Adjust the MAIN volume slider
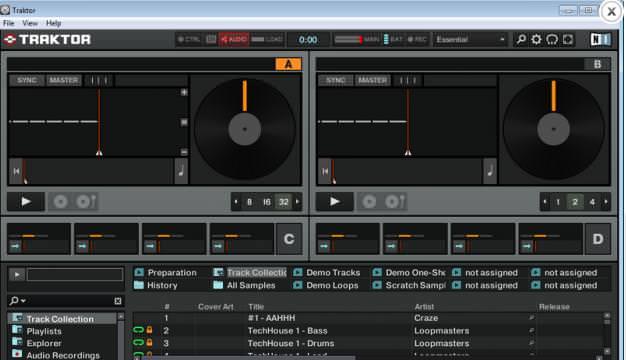Viewport: 626px width, 360px height. click(349, 40)
